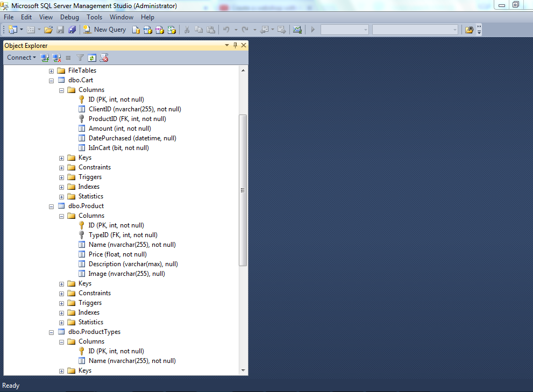533x392 pixels.
Task: Open an Analysis Services MDX Query
Action: (x=148, y=30)
